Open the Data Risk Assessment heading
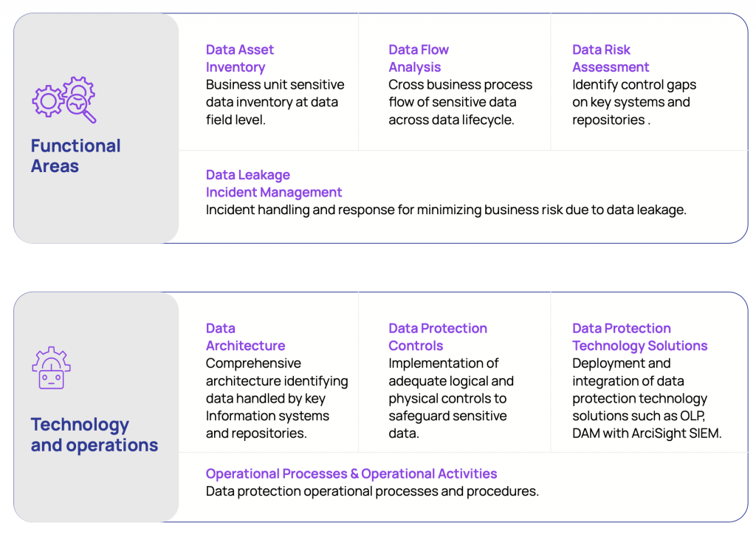This screenshot has width=756, height=537. point(610,58)
